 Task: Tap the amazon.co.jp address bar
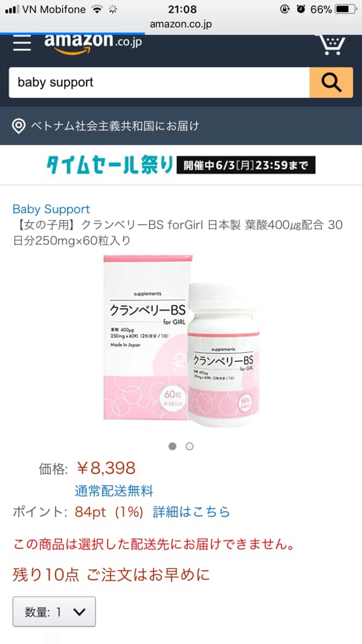click(181, 24)
